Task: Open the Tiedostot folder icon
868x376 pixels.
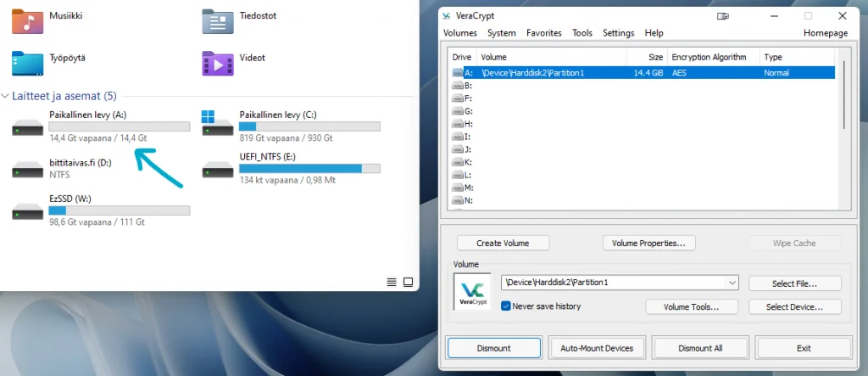Action: pyautogui.click(x=218, y=21)
